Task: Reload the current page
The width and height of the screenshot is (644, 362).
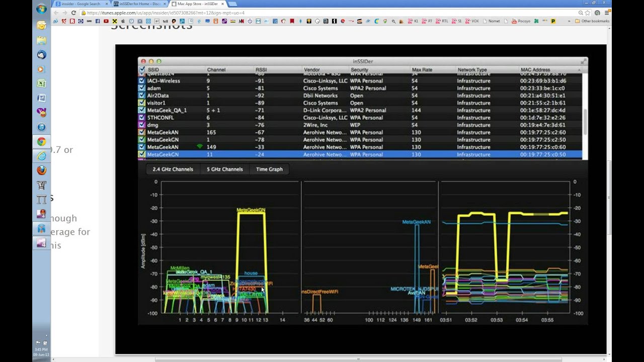Action: click(x=73, y=13)
